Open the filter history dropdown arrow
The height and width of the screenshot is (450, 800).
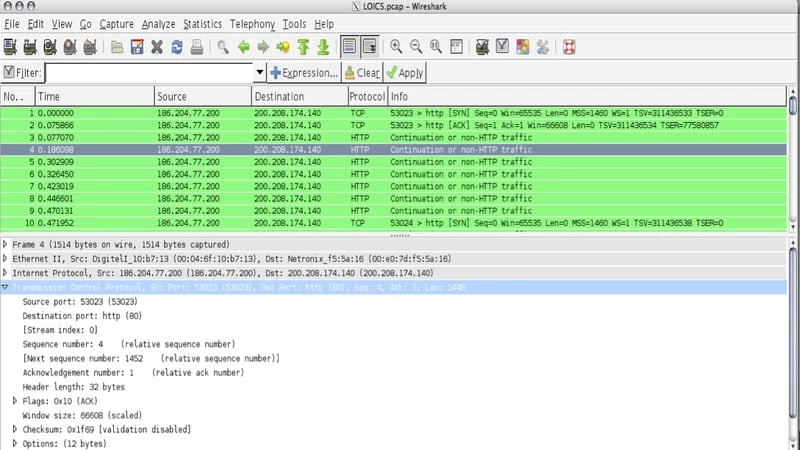click(x=260, y=73)
